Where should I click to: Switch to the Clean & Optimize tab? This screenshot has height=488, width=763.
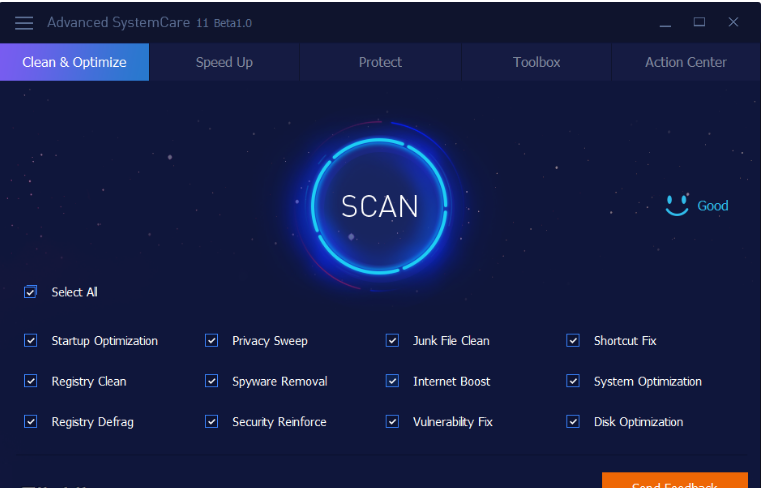(x=74, y=62)
